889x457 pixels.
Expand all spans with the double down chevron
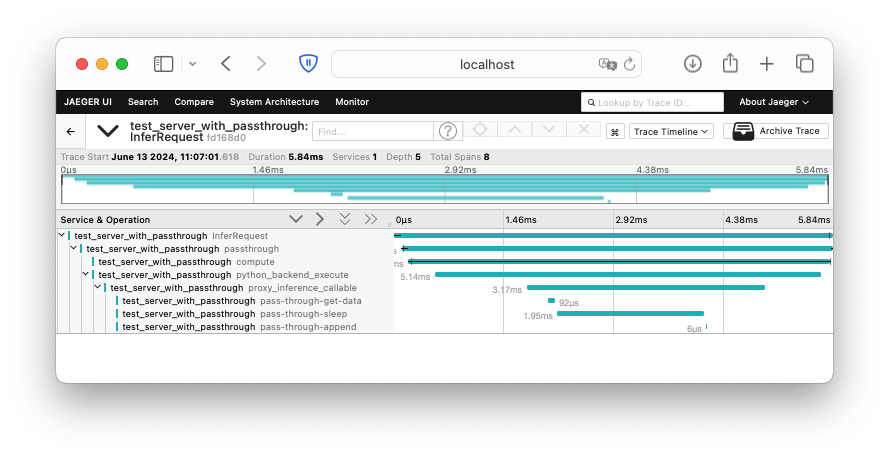(x=345, y=219)
